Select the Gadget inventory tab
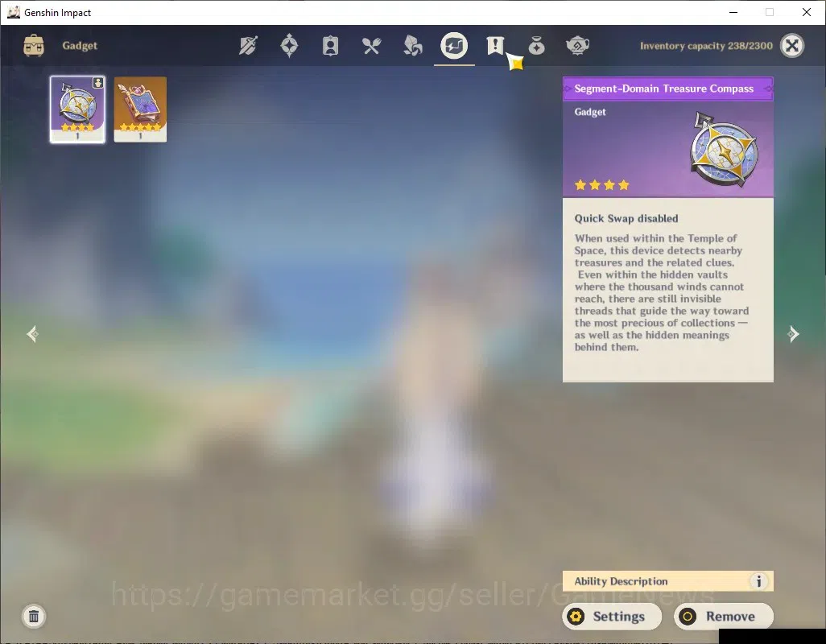 [454, 46]
